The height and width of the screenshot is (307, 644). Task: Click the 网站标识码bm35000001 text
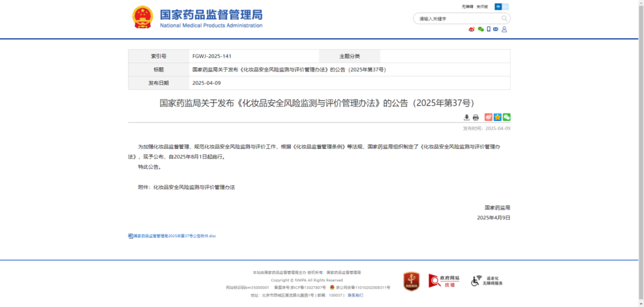pos(247,288)
